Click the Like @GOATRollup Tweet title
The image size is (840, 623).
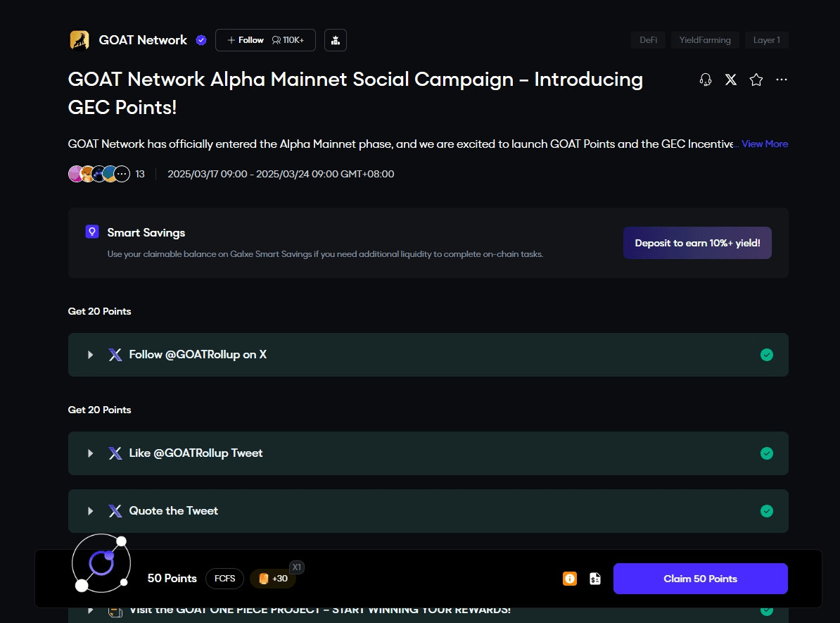coord(196,453)
